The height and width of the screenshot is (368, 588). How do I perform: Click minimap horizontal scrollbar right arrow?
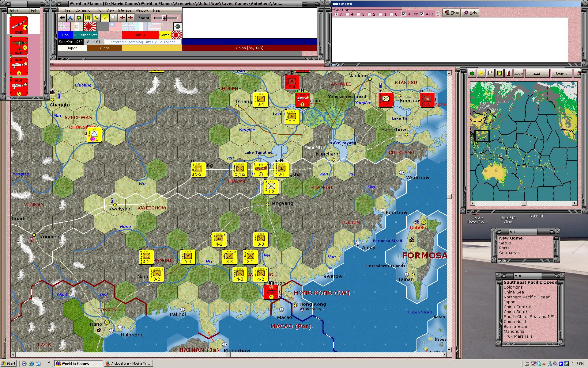point(575,203)
